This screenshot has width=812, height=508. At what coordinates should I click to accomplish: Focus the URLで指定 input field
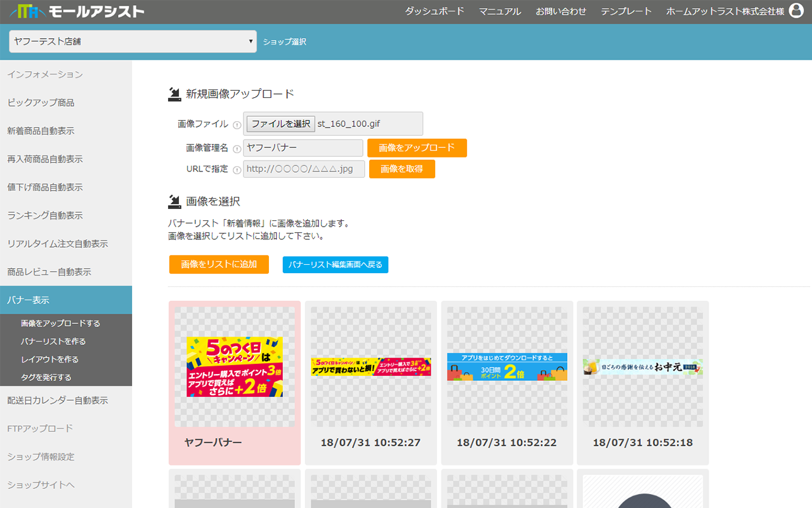304,169
